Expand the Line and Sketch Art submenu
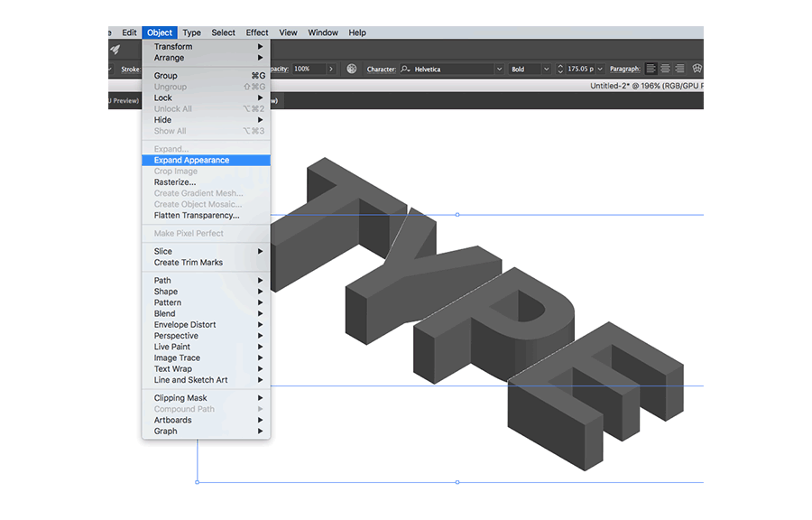Image resolution: width=812 pixels, height=520 pixels. pyautogui.click(x=206, y=380)
